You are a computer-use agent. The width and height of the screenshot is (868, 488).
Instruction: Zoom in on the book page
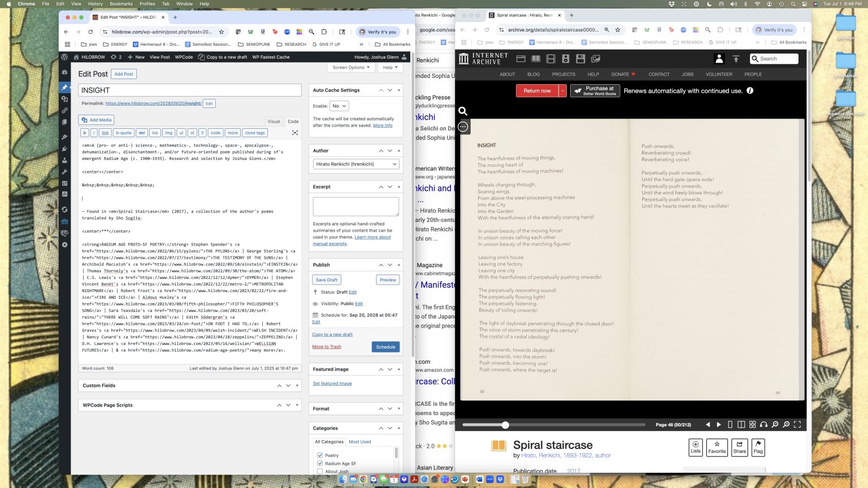coord(786,425)
